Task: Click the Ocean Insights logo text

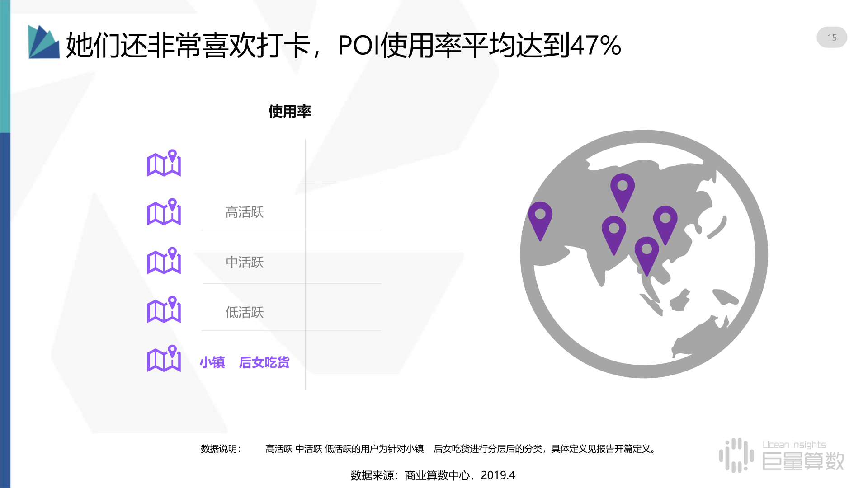Action: (x=794, y=445)
